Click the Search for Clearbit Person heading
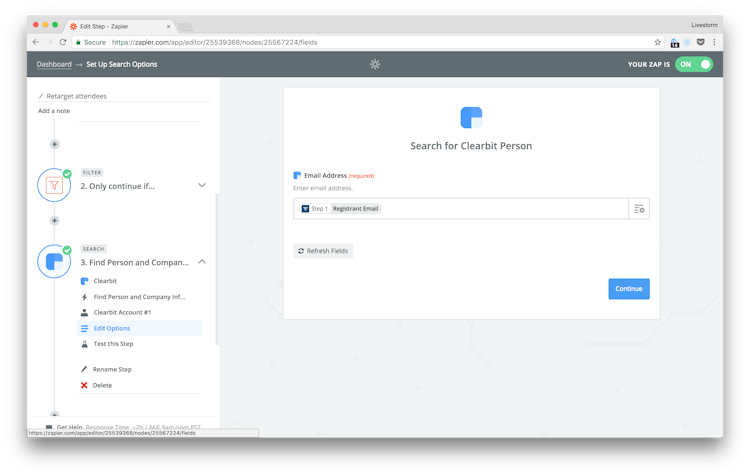 [x=471, y=146]
